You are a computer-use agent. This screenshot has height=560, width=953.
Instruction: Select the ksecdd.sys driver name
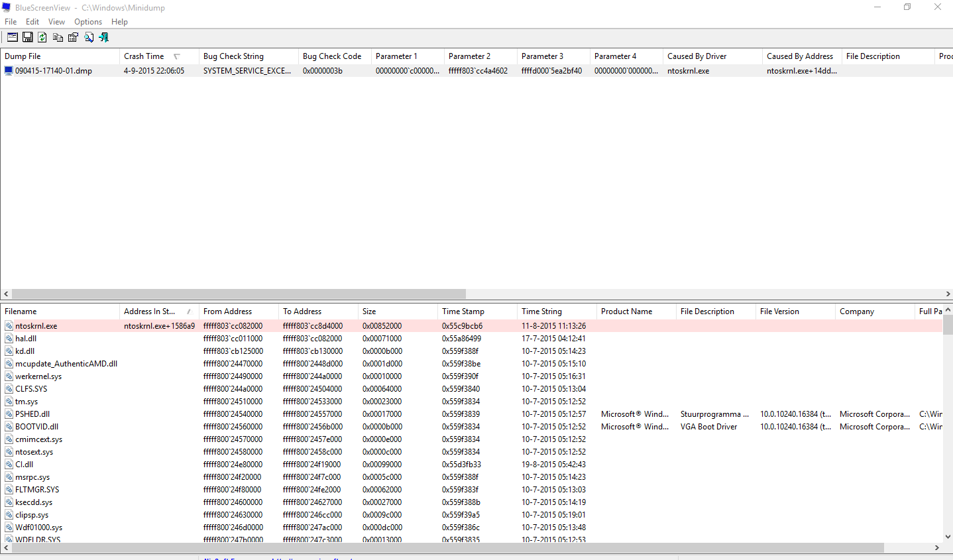(x=34, y=502)
